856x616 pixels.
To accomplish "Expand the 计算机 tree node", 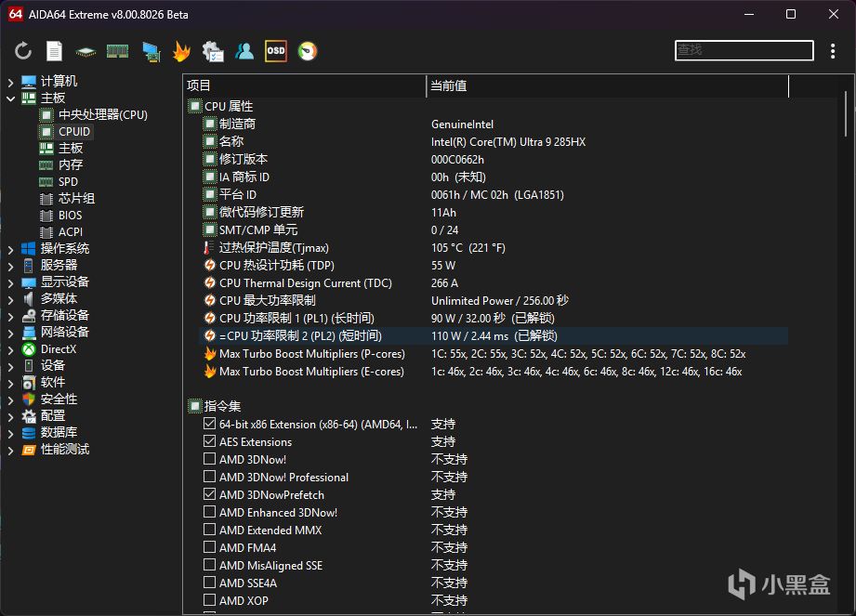I will click(x=10, y=82).
